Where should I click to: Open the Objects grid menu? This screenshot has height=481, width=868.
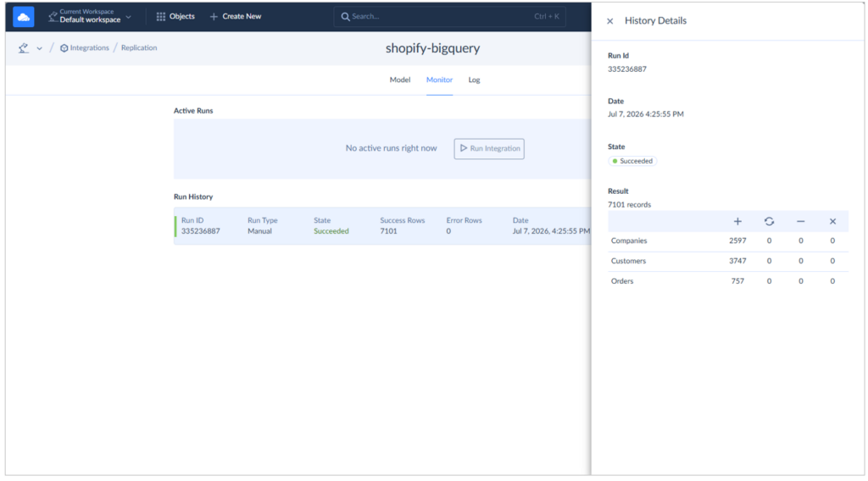click(x=175, y=17)
